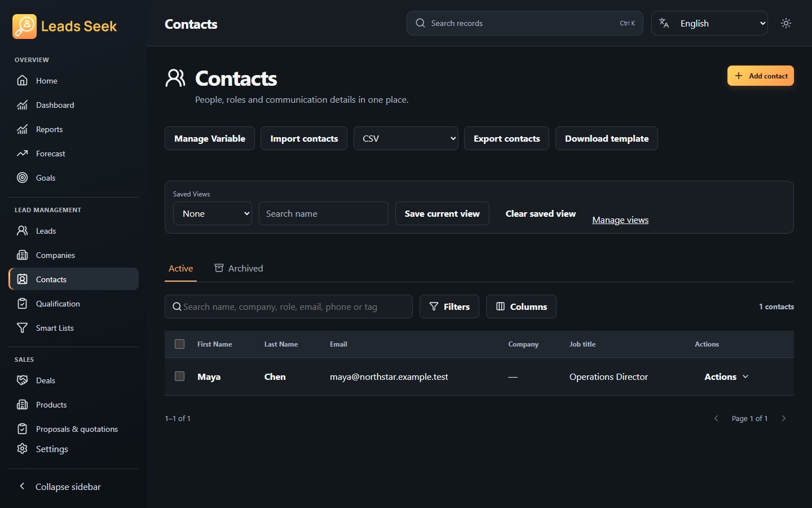Toggle light theme with sun icon
Viewport: 812px width, 508px height.
coord(786,23)
